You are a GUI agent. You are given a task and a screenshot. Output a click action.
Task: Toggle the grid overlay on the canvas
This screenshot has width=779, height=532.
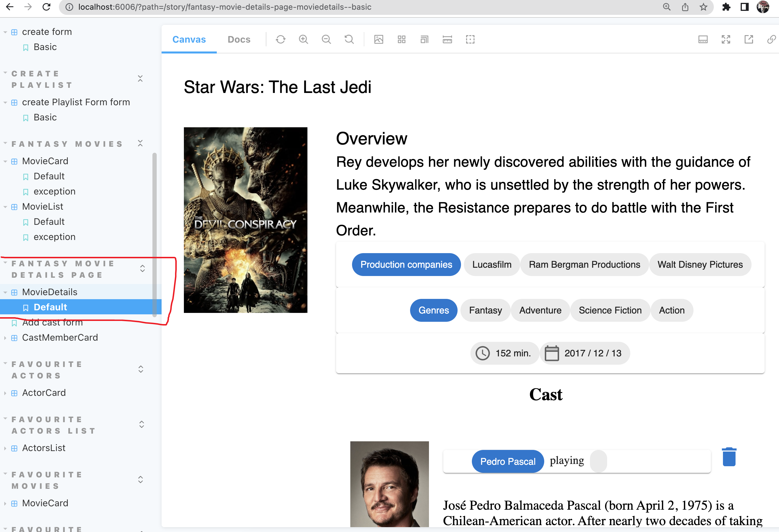point(401,39)
